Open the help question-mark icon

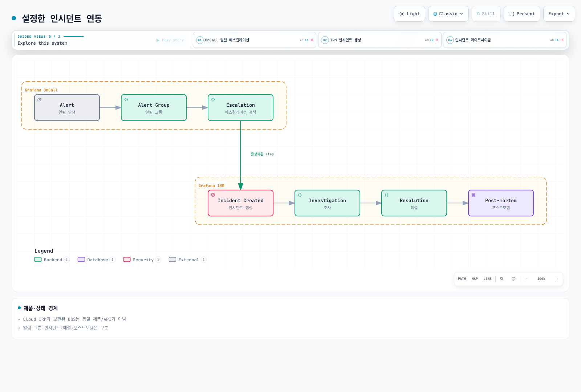point(513,279)
